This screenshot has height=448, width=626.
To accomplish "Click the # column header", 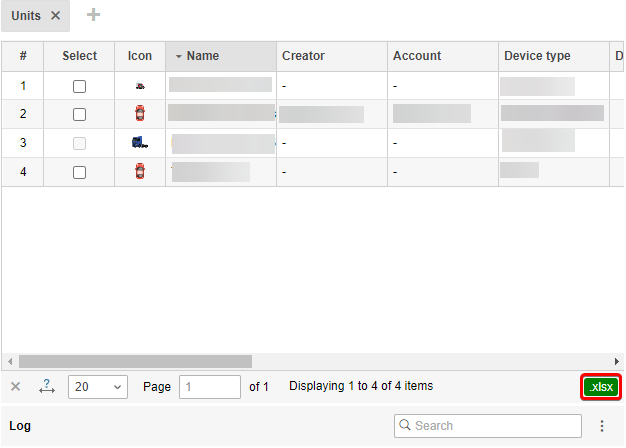I will pyautogui.click(x=23, y=56).
